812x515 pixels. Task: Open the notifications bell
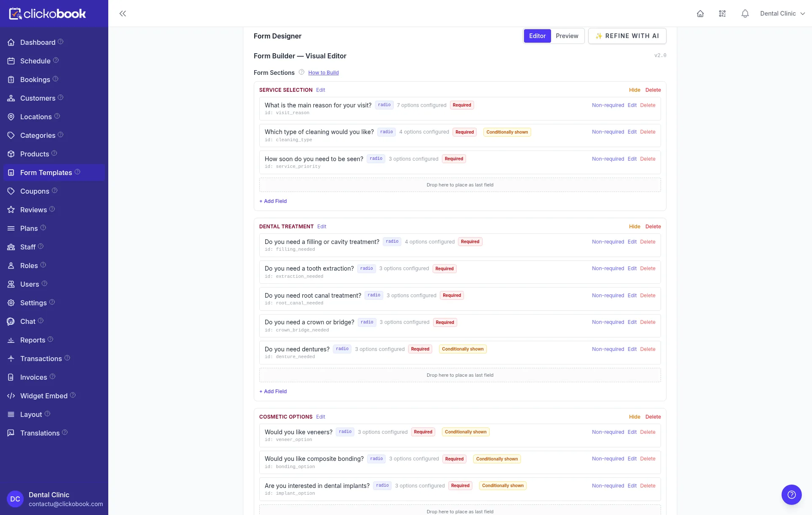pyautogui.click(x=745, y=14)
